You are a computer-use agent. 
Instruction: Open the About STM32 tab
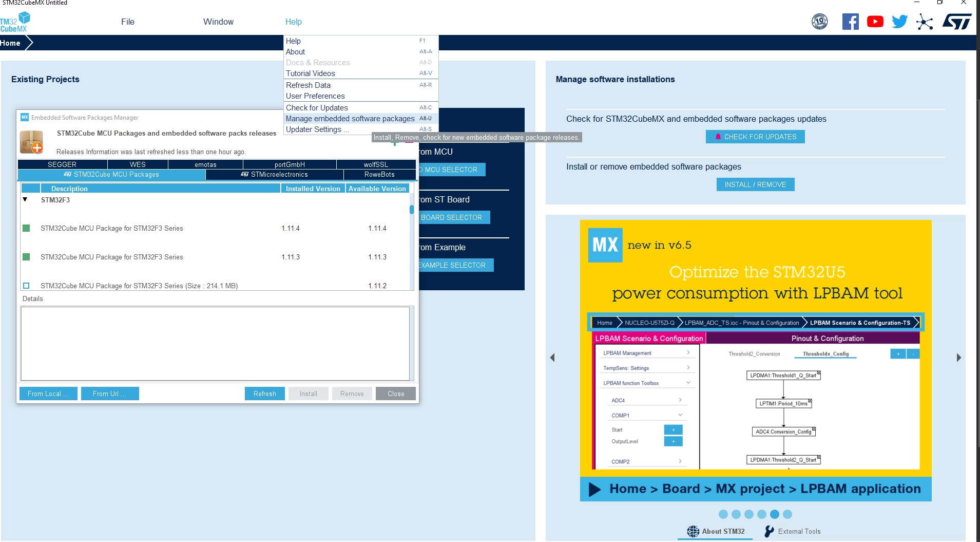coord(716,531)
